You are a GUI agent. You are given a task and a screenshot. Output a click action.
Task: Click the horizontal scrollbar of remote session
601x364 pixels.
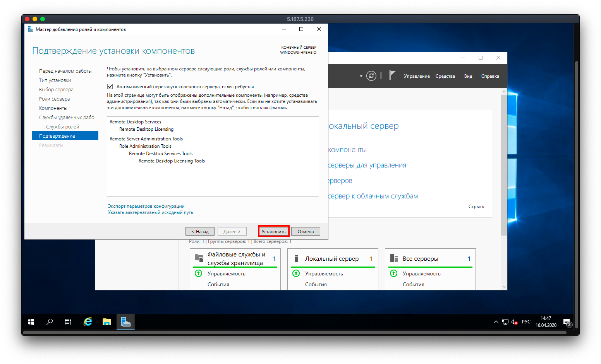(x=294, y=332)
